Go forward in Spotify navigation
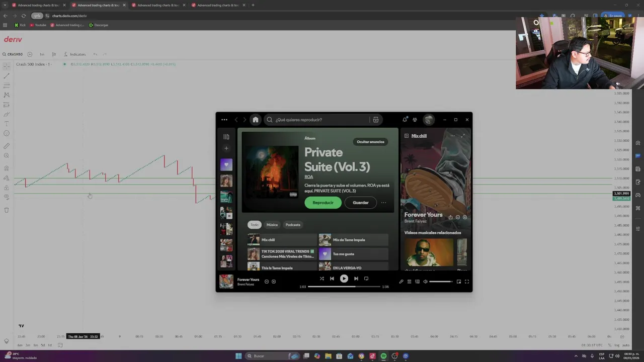This screenshot has width=644, height=362. point(245,120)
